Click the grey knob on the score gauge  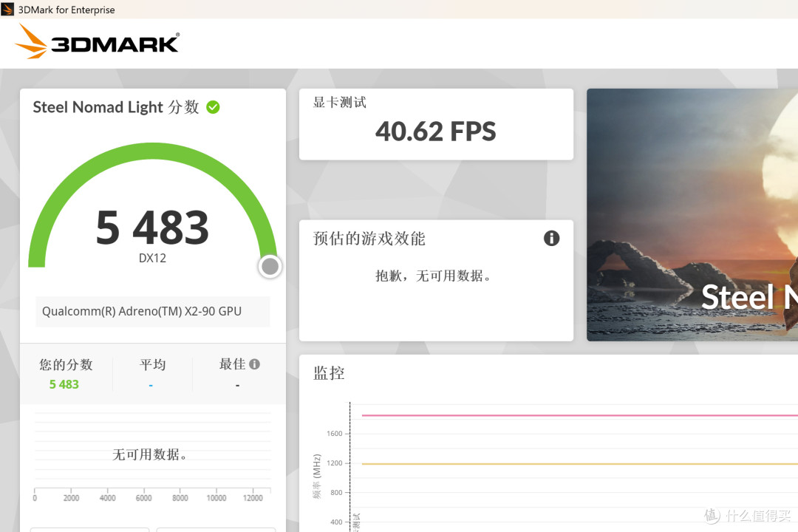(270, 266)
